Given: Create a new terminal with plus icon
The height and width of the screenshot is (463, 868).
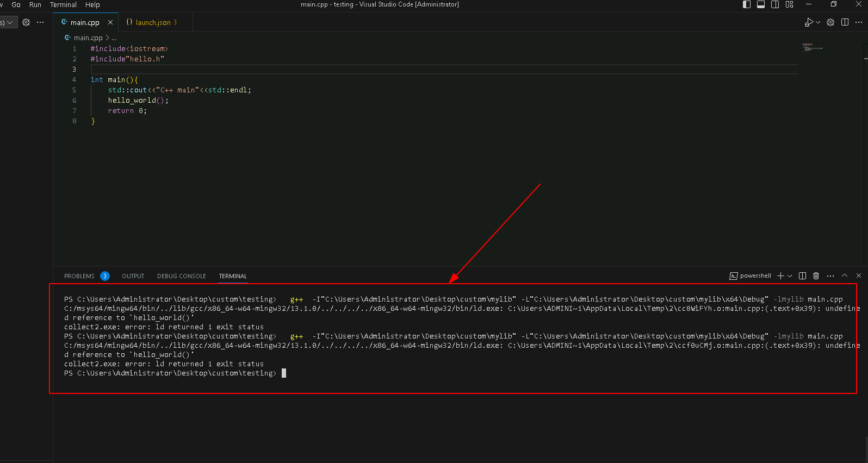Looking at the screenshot, I should 780,276.
